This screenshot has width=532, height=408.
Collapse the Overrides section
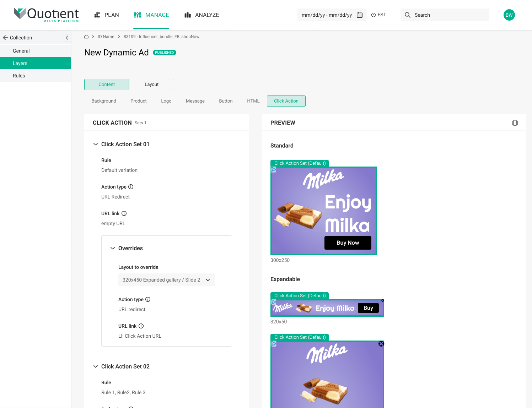(113, 248)
